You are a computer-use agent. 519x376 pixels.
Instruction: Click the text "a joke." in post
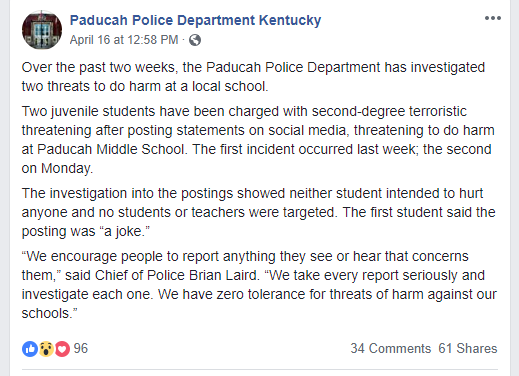(125, 231)
